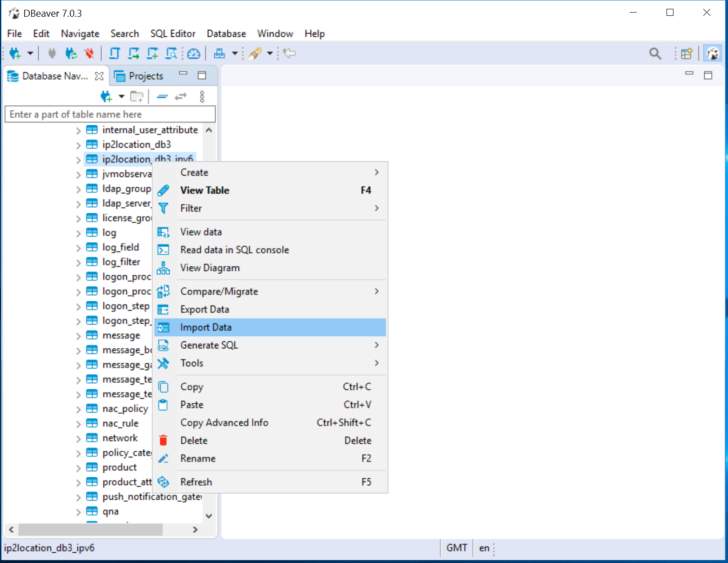Viewport: 728px width, 563px height.
Task: Click the toolbar search magnifier icon
Action: tap(655, 54)
